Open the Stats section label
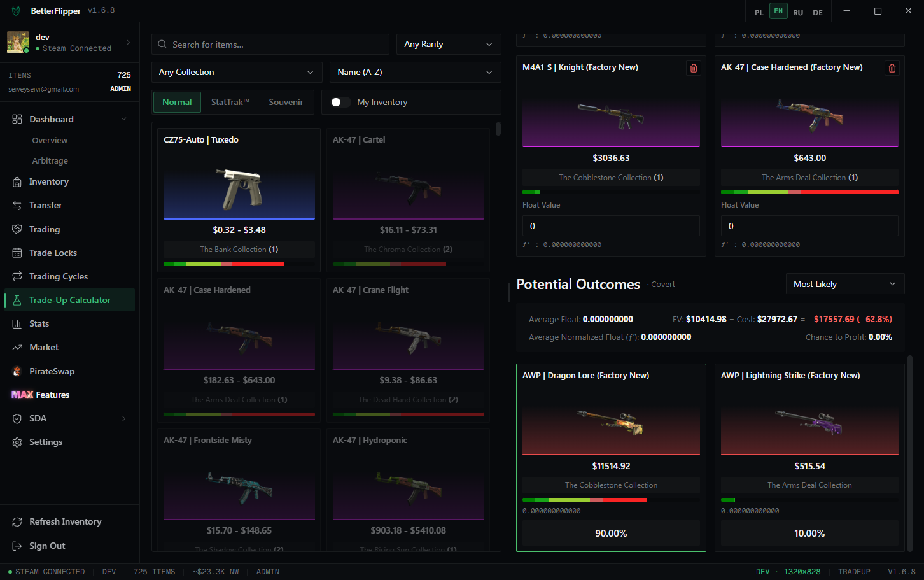 point(39,323)
